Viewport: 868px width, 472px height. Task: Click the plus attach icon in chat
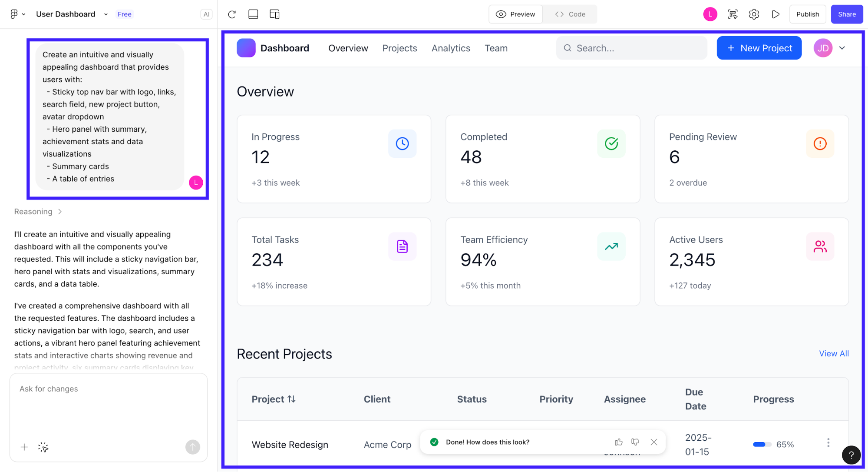(x=24, y=447)
